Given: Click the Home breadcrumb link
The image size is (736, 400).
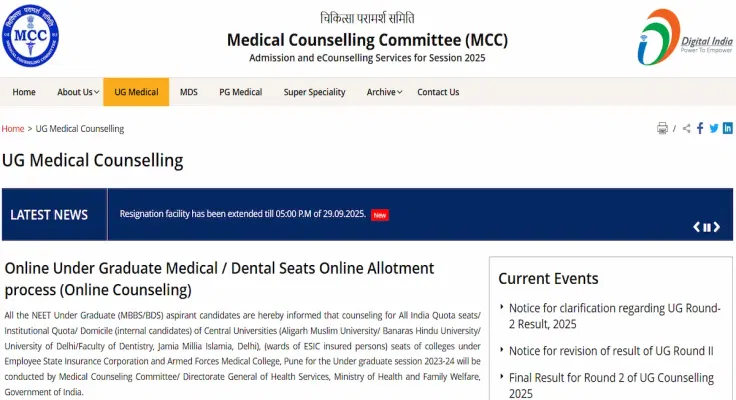Looking at the screenshot, I should point(13,129).
